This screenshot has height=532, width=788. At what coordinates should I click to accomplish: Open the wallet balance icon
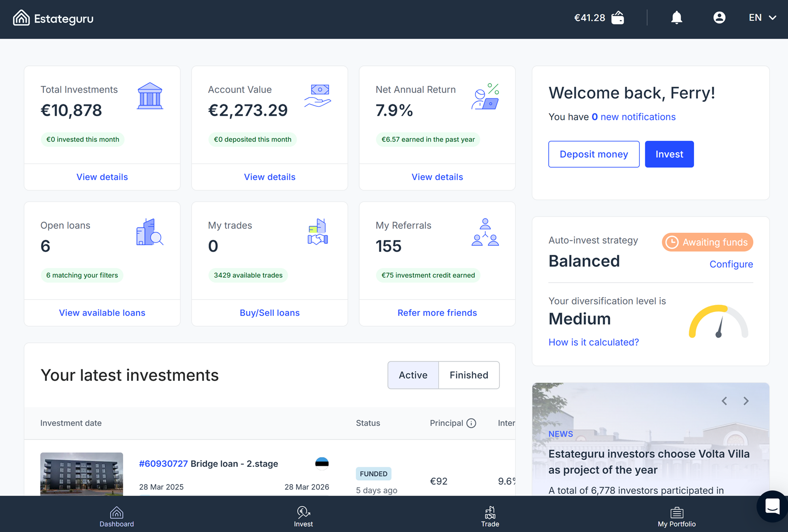tap(618, 18)
